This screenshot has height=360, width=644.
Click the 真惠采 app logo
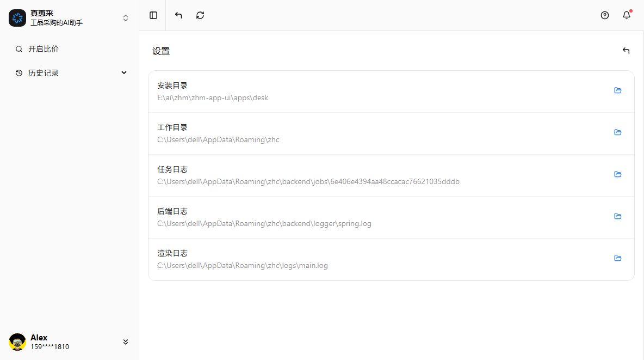click(x=17, y=18)
